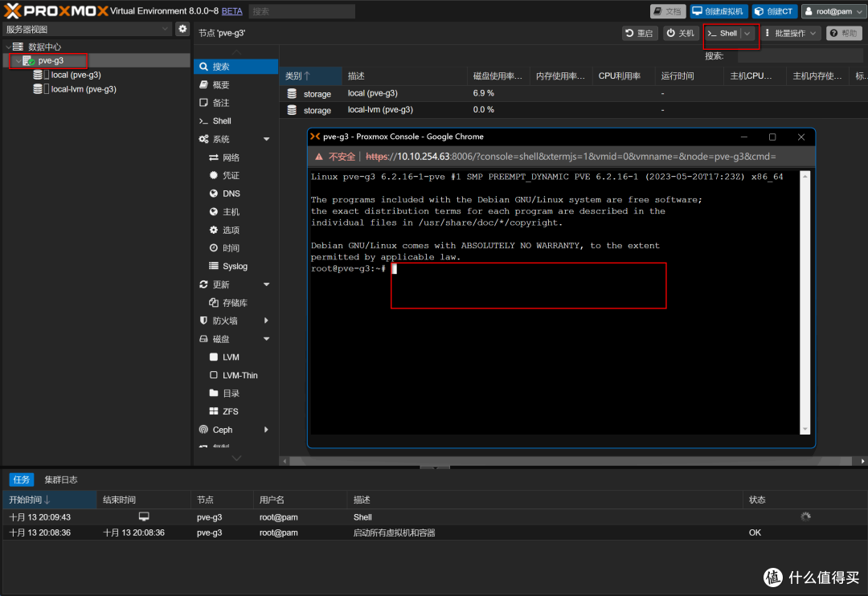The image size is (868, 596).
Task: Select local (pve-g3) in the server tree
Action: click(x=76, y=75)
